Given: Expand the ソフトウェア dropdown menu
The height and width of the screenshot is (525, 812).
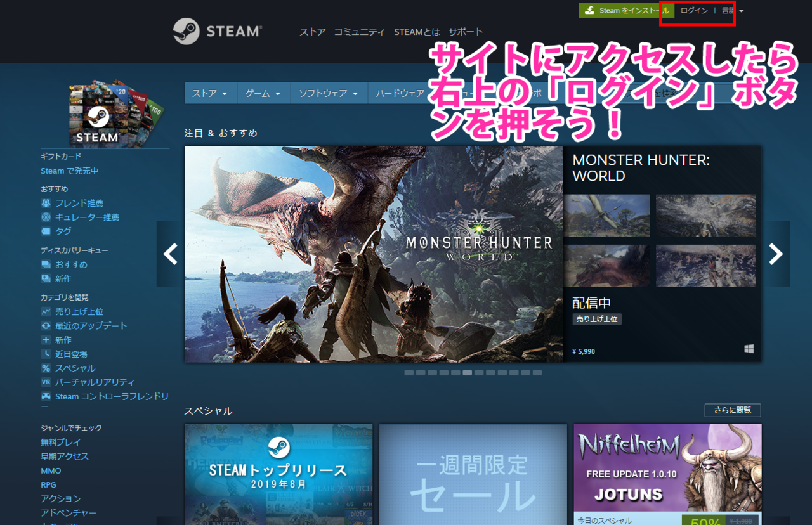Looking at the screenshot, I should pyautogui.click(x=329, y=93).
